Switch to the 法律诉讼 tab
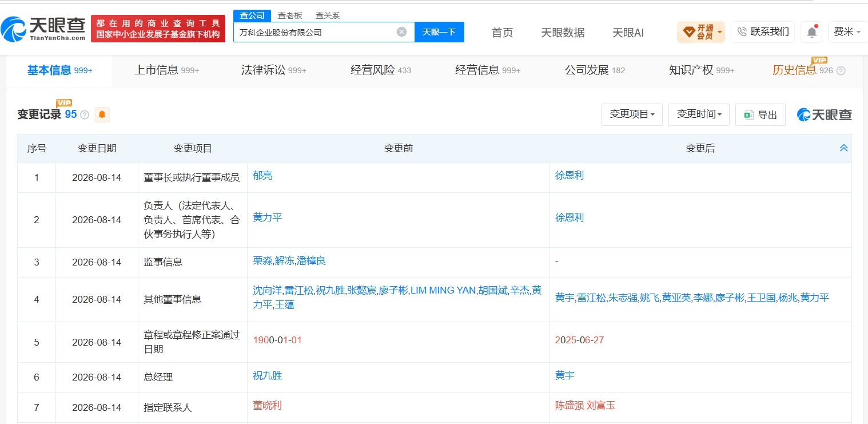Image resolution: width=868 pixels, height=424 pixels. [x=274, y=70]
